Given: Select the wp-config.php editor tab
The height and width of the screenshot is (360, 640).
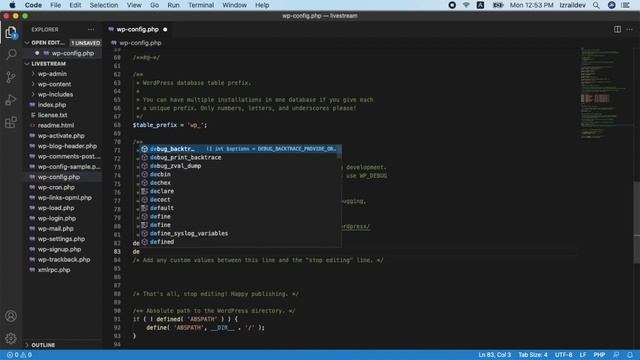Looking at the screenshot, I should (138, 29).
